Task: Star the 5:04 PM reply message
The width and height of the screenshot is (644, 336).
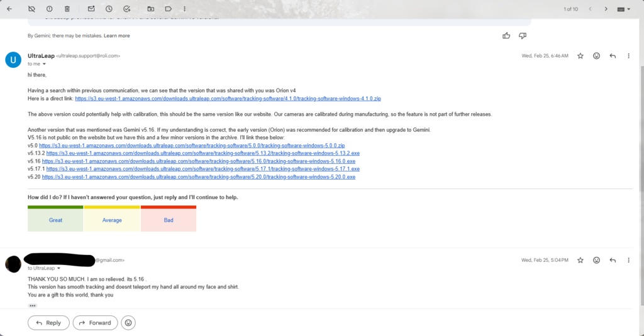Action: tap(580, 260)
